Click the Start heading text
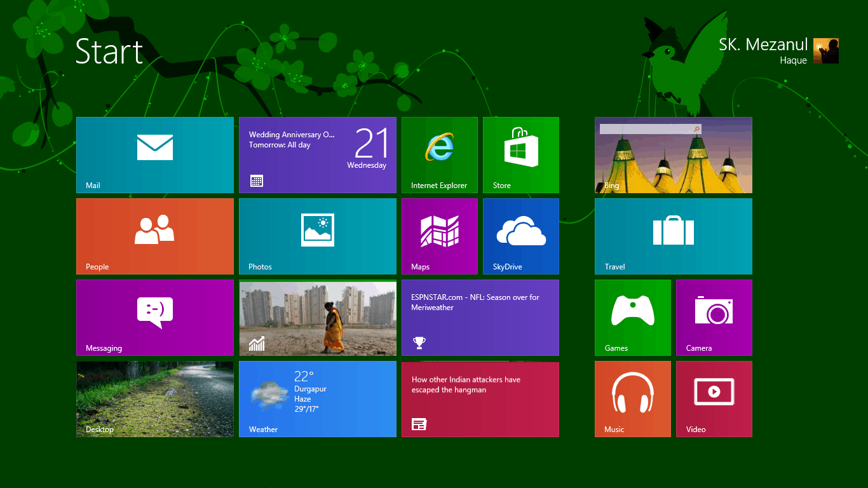This screenshot has width=868, height=488. coord(109,52)
